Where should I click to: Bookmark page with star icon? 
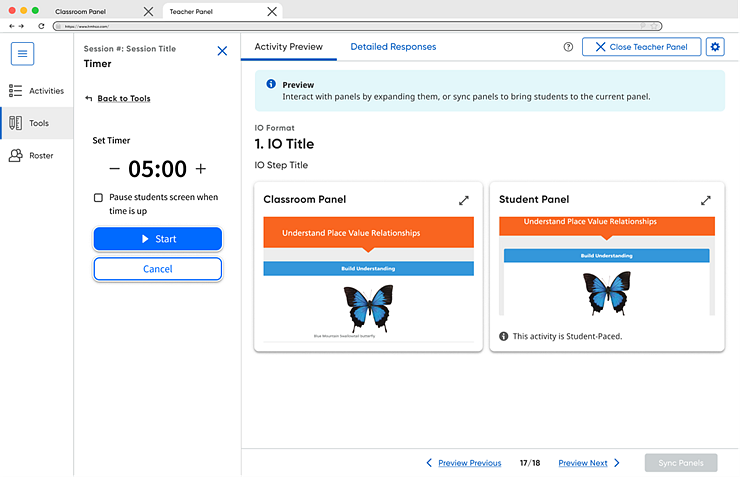654,26
